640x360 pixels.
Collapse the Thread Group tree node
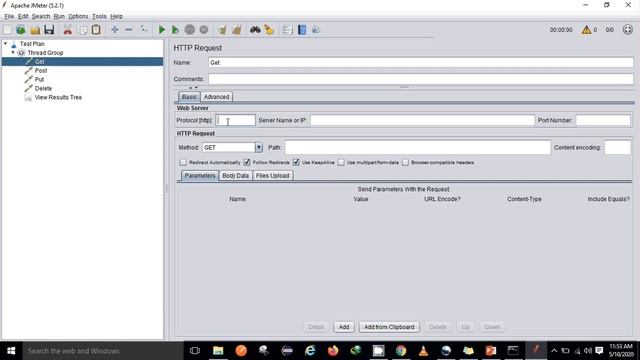coord(13,52)
